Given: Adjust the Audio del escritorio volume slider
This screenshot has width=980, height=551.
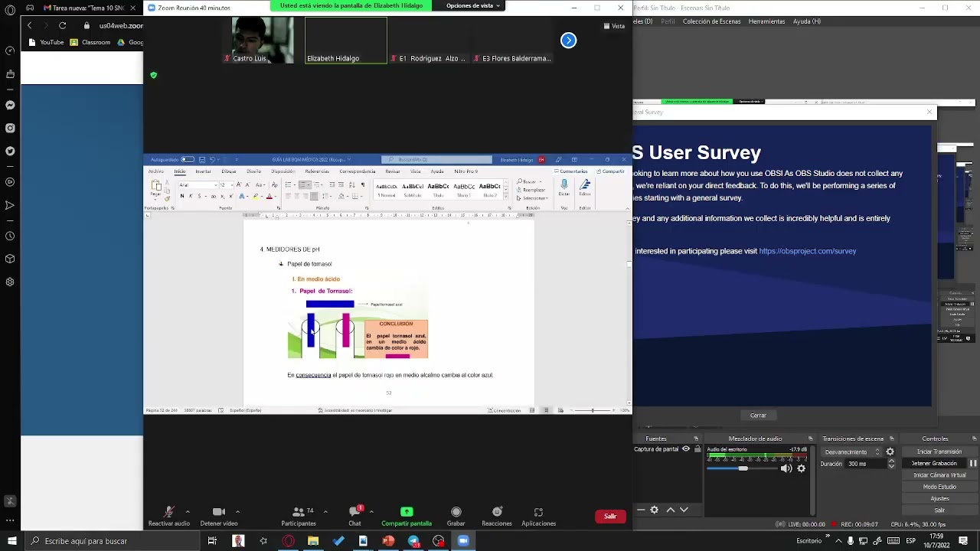Looking at the screenshot, I should [x=743, y=468].
